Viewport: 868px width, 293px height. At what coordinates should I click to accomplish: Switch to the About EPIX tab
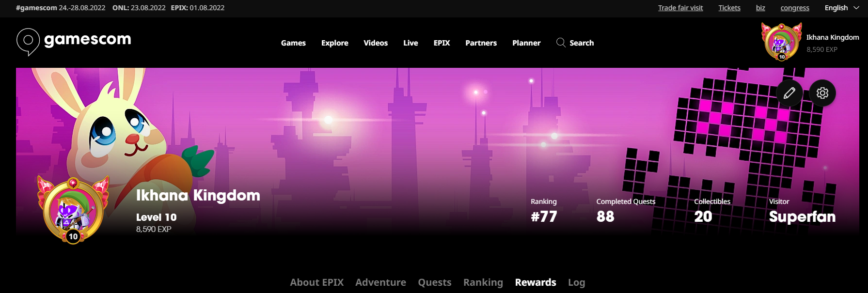(x=317, y=282)
